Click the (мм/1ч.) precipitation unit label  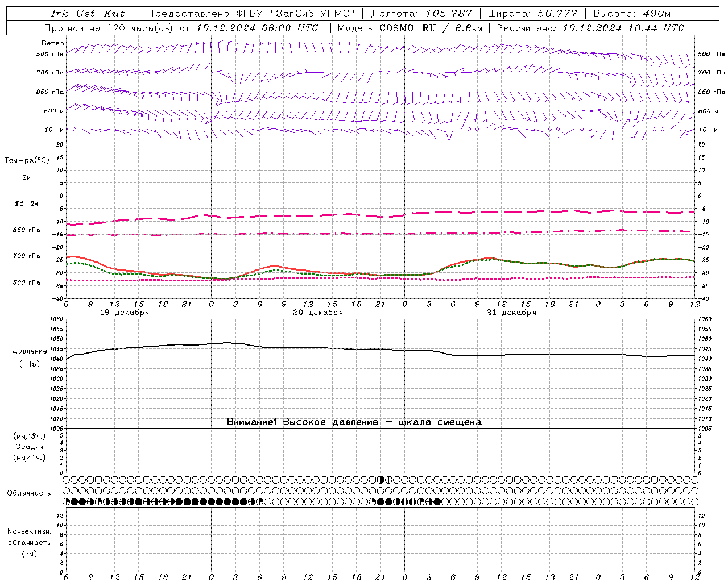tap(30, 458)
